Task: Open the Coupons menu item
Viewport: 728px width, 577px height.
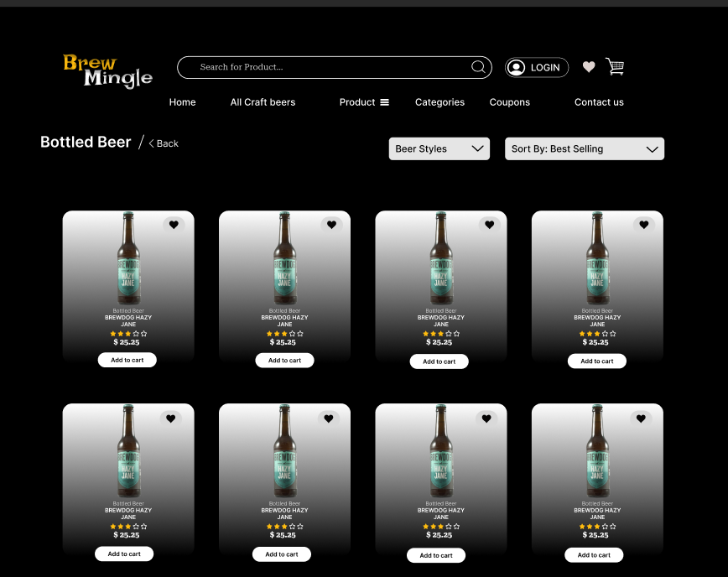Action: pos(509,102)
